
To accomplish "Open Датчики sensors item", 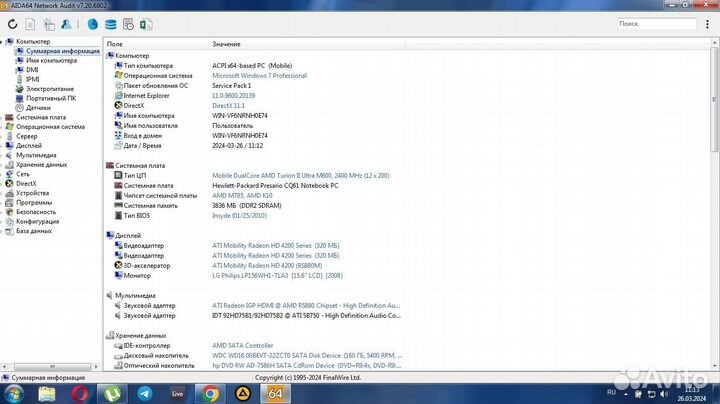I will 38,107.
